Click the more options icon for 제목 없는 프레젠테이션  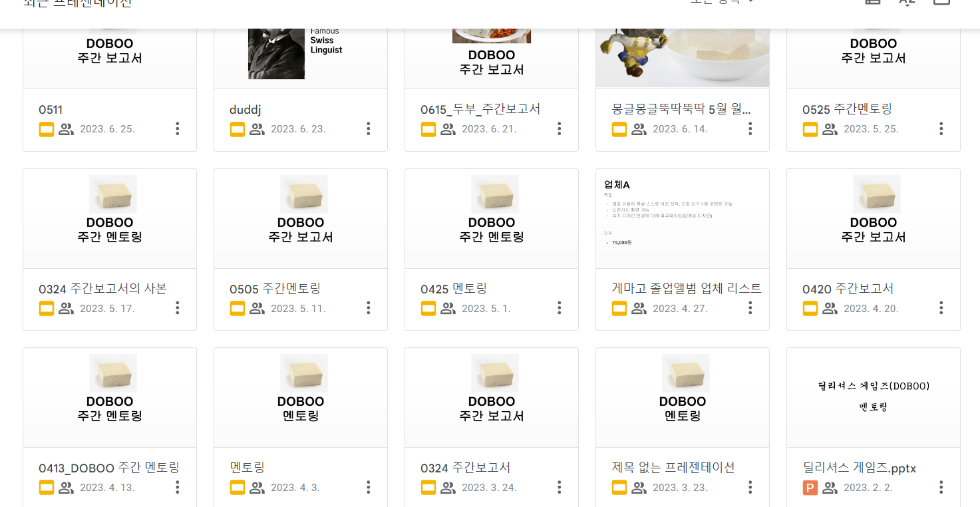click(x=750, y=488)
